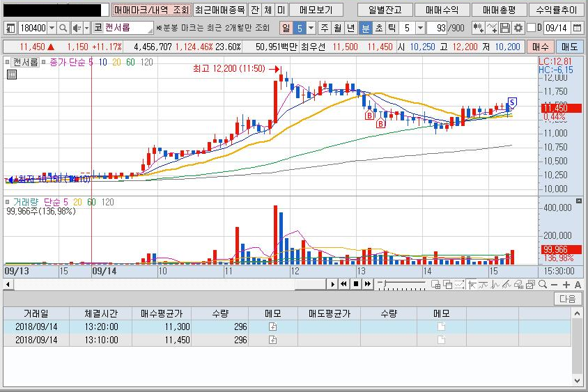
Task: Select the 분 (minute) period toggle
Action: [x=366, y=28]
